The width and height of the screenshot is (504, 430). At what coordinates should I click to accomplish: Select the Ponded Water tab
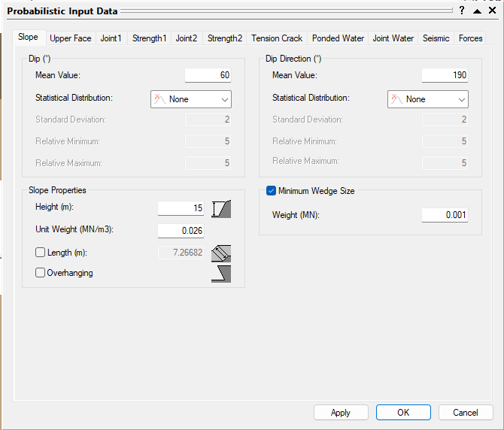(338, 38)
